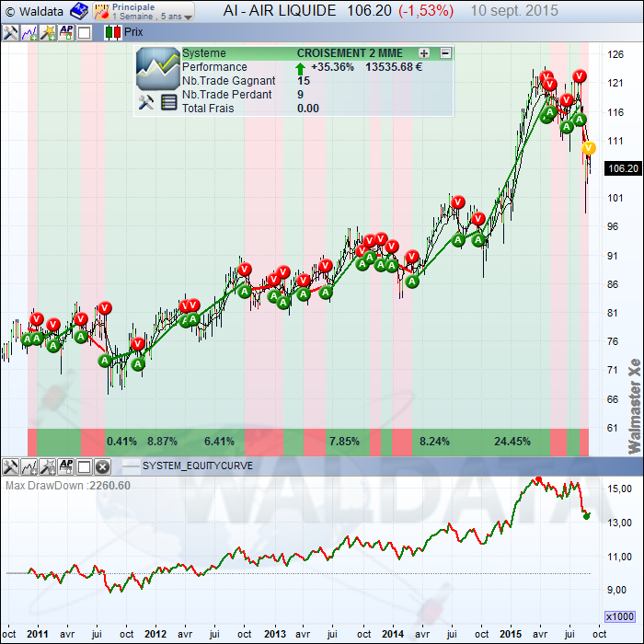Click SYSTEM_EQUITYCURVE line color swatch
The width and height of the screenshot is (644, 644).
131,466
